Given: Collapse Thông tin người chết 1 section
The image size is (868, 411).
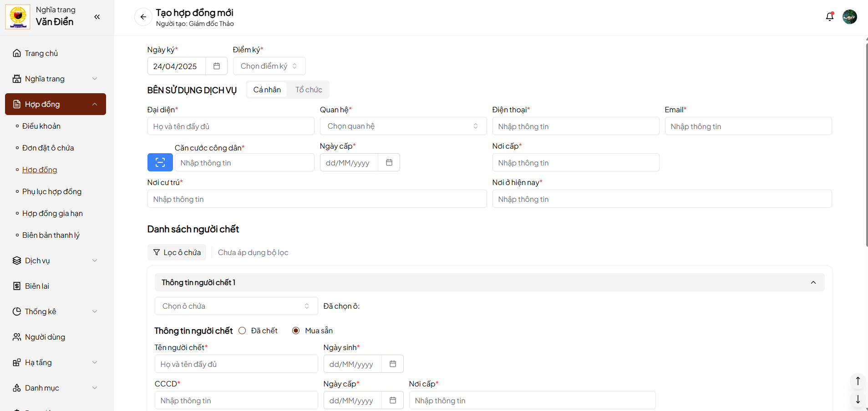Looking at the screenshot, I should point(813,282).
